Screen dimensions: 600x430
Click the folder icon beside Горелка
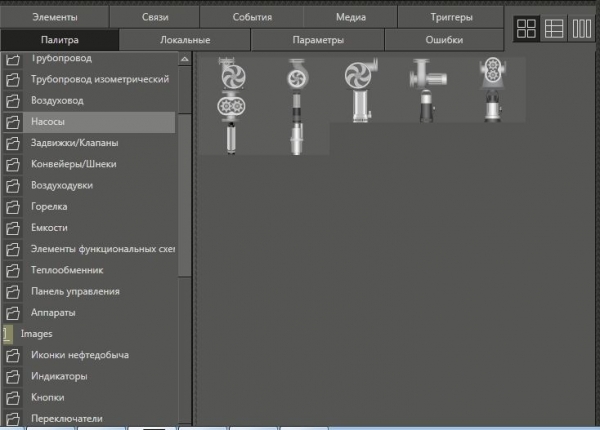pyautogui.click(x=13, y=207)
